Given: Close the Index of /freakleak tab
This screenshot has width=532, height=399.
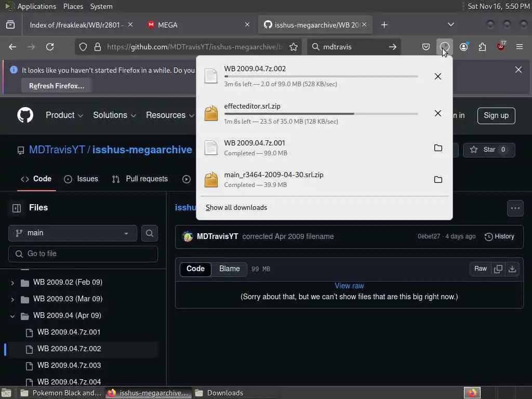Looking at the screenshot, I should [130, 25].
